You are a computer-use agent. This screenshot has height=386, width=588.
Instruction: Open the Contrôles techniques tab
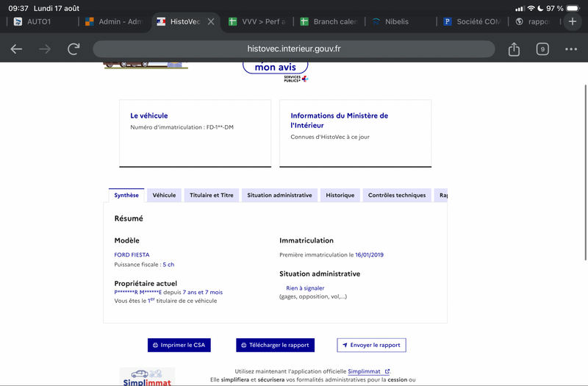tap(397, 195)
